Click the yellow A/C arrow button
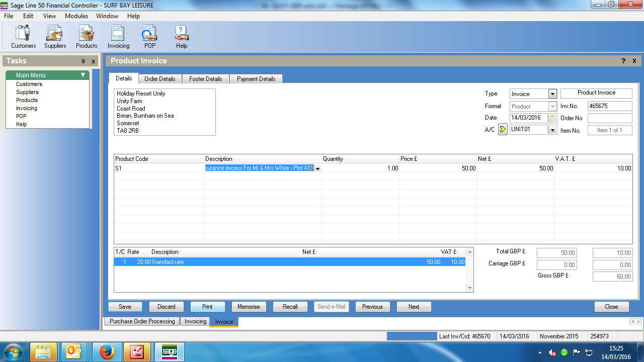This screenshot has height=362, width=644. [x=503, y=130]
